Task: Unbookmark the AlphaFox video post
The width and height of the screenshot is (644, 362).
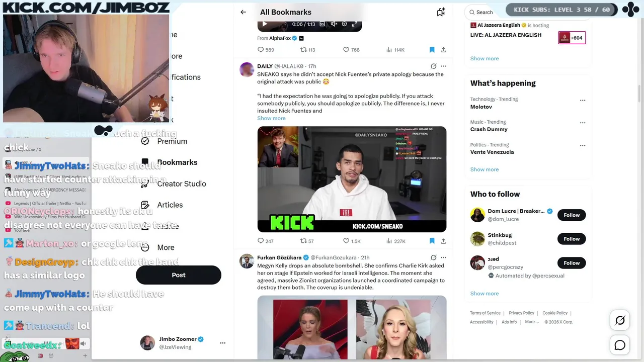Action: coord(432,50)
